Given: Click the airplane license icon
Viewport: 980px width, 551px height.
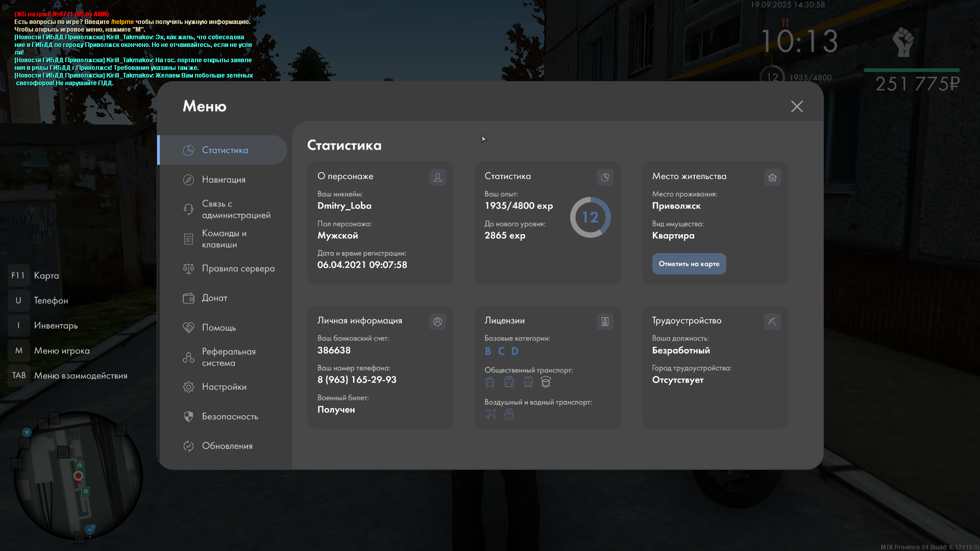Looking at the screenshot, I should [491, 414].
